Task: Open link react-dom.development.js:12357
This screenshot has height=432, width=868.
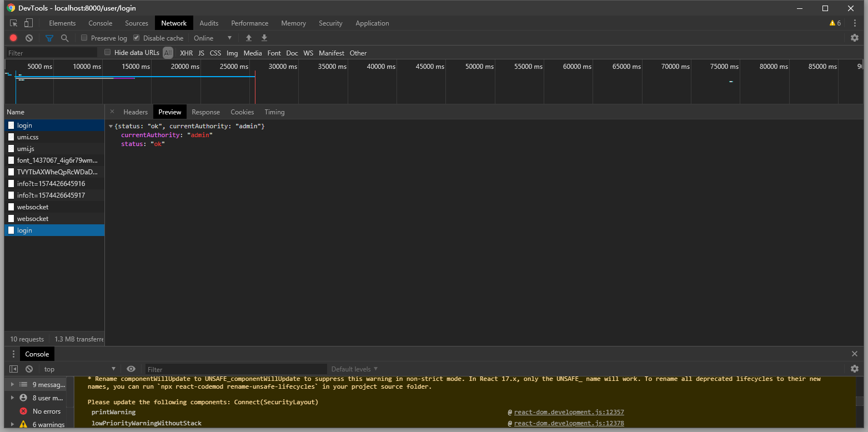Action: 569,412
